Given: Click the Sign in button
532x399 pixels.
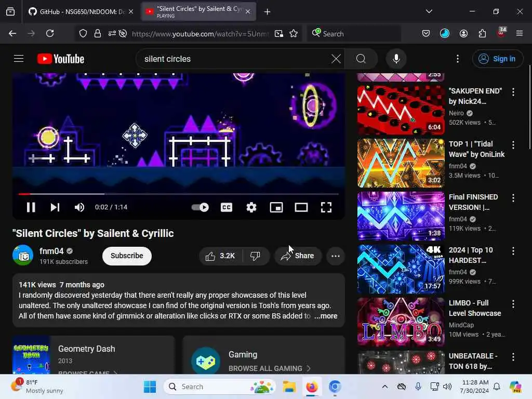Looking at the screenshot, I should [x=497, y=59].
